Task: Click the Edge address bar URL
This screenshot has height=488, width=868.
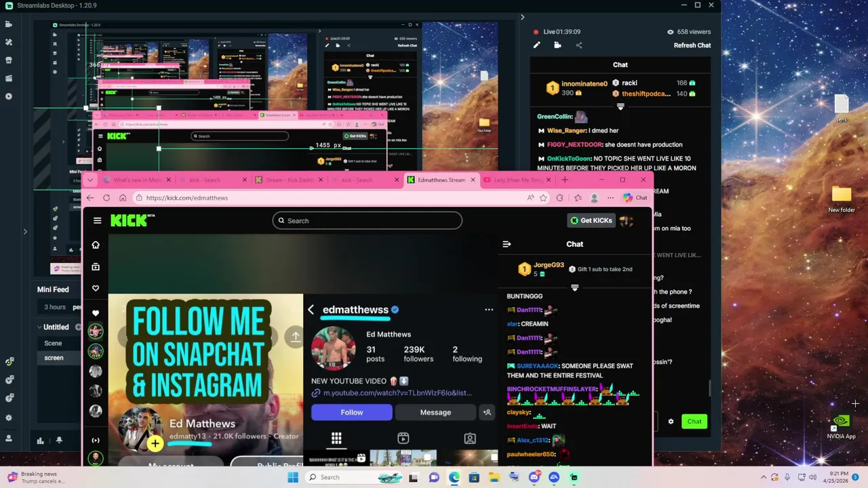Action: [187, 198]
